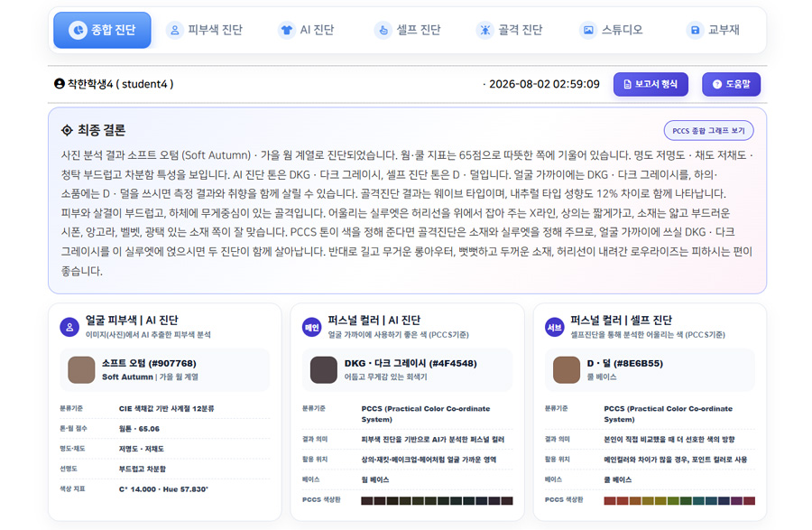Click the timestamp 2026-08-02 02:59:09
This screenshot has height=530, width=812.
click(544, 84)
